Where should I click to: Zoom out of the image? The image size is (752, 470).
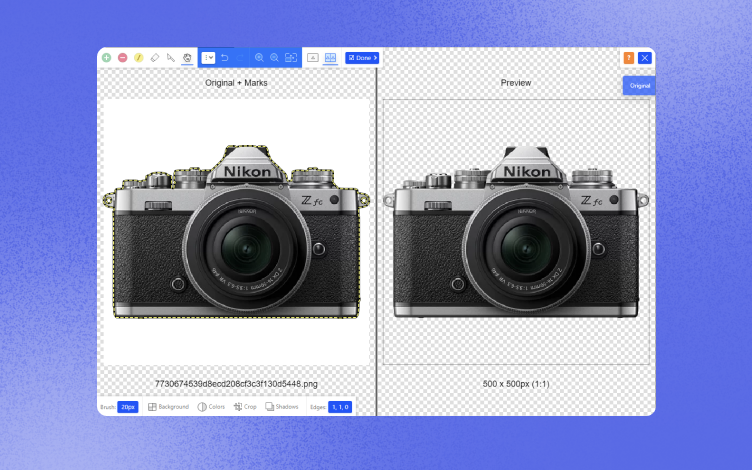[274, 58]
